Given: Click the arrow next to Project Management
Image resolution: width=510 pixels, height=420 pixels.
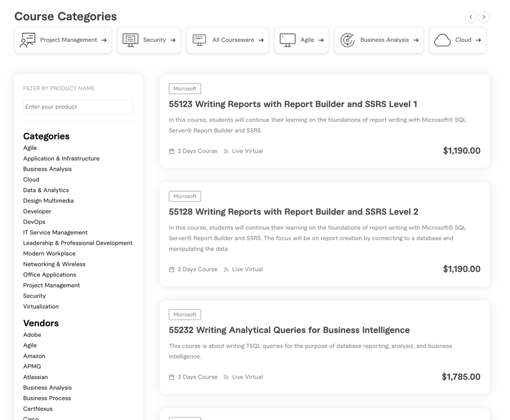Looking at the screenshot, I should (x=104, y=40).
